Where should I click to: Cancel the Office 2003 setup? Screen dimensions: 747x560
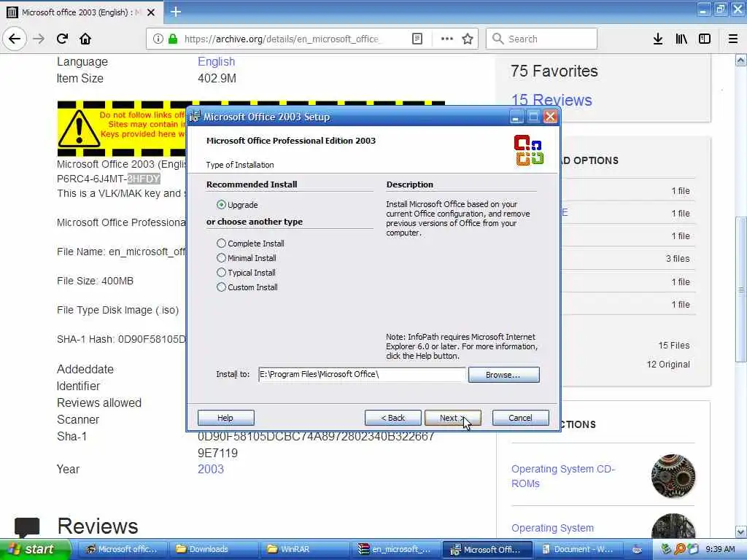pos(520,418)
